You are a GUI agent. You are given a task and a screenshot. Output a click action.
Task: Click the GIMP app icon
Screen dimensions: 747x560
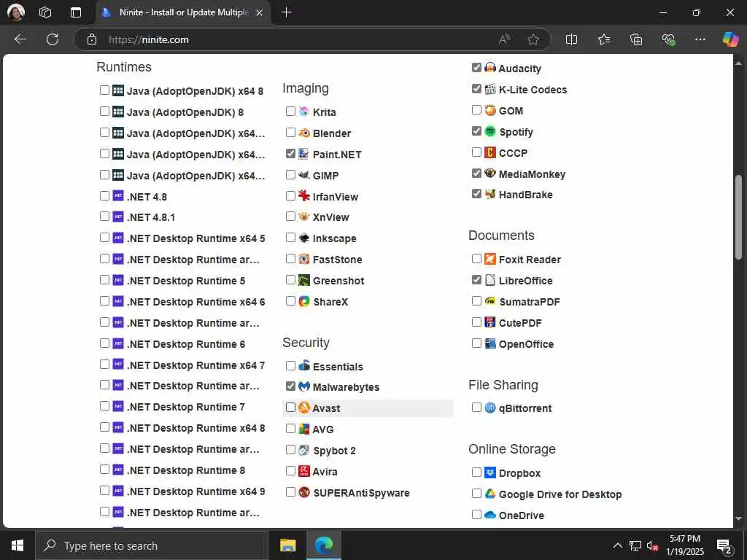(304, 175)
